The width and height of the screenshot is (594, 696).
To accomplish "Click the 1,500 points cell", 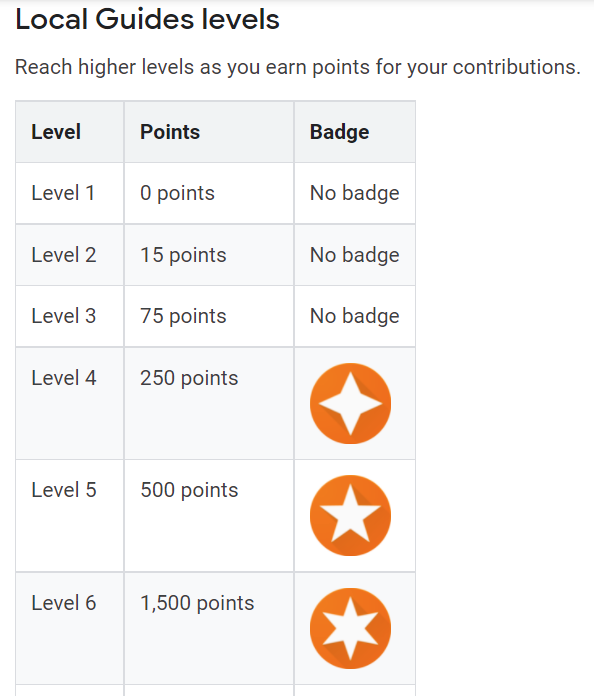I will [x=209, y=628].
